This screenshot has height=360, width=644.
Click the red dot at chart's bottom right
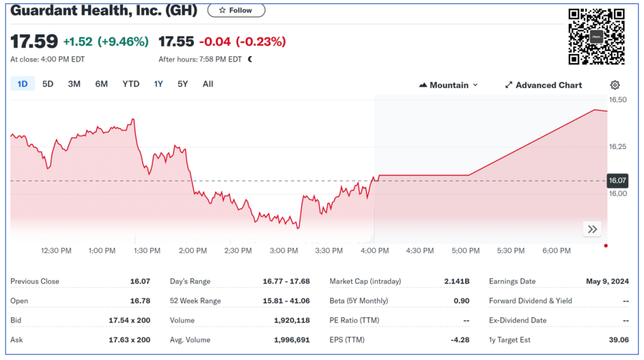606,246
